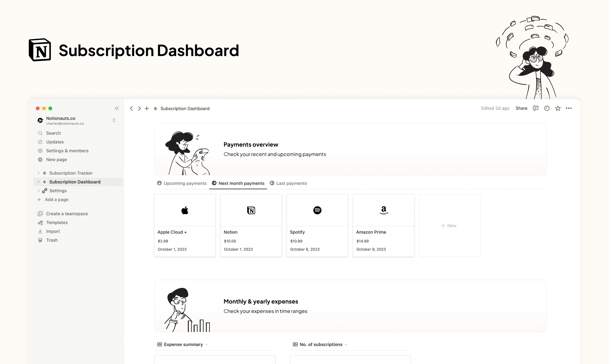Viewport: 609px width, 364px height.
Task: Click Add a page in sidebar
Action: 57,199
